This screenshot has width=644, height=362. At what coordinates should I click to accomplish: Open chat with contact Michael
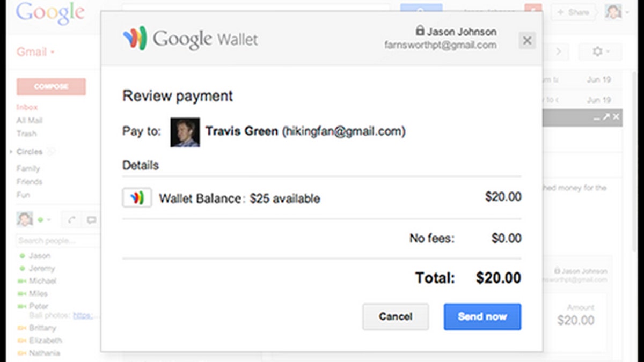(42, 281)
